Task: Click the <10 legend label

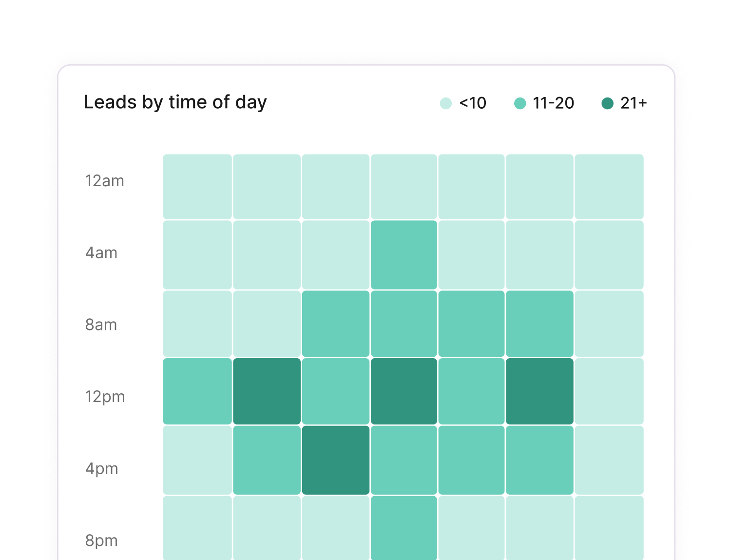Action: (473, 103)
